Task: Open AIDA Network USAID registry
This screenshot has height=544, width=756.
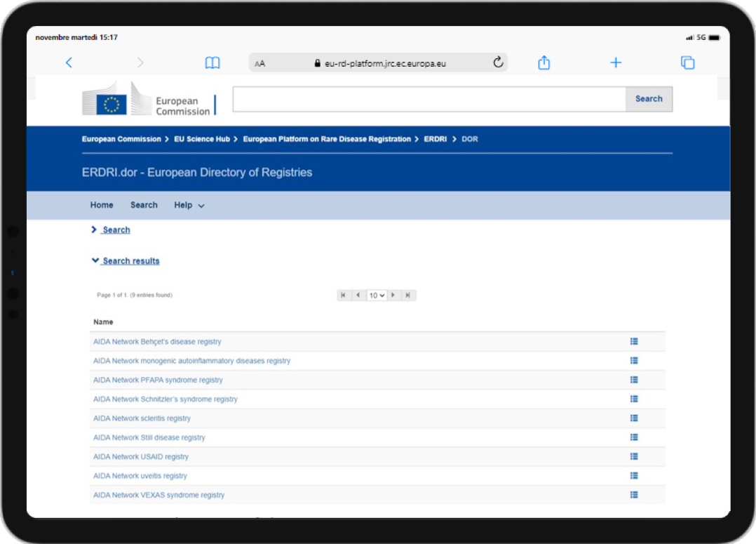Action: (141, 457)
